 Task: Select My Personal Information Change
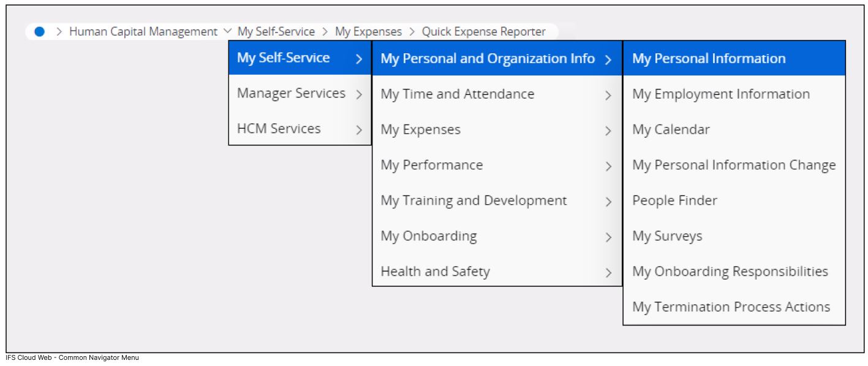click(734, 165)
